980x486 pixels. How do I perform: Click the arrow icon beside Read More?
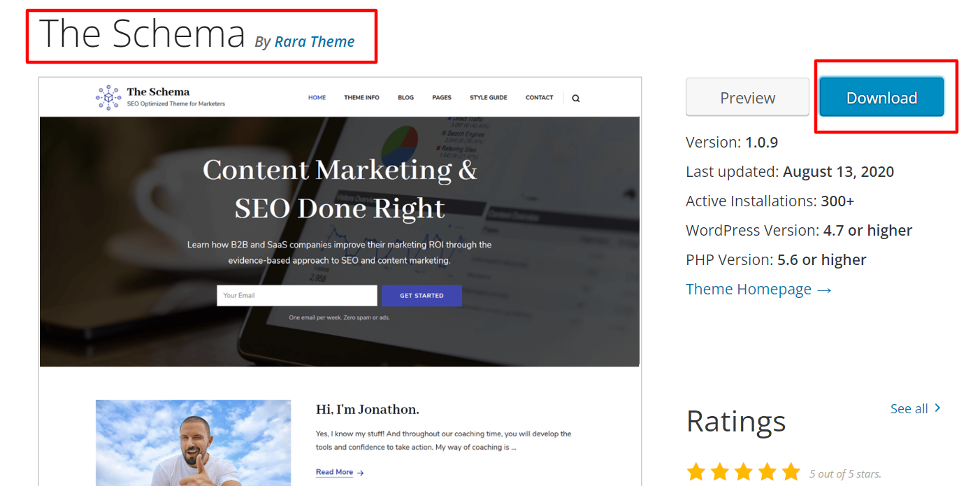(361, 473)
